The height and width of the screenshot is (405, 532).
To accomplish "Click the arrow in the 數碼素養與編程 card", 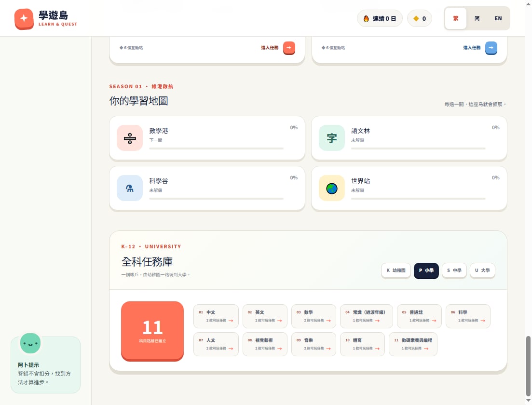I will click(x=426, y=349).
